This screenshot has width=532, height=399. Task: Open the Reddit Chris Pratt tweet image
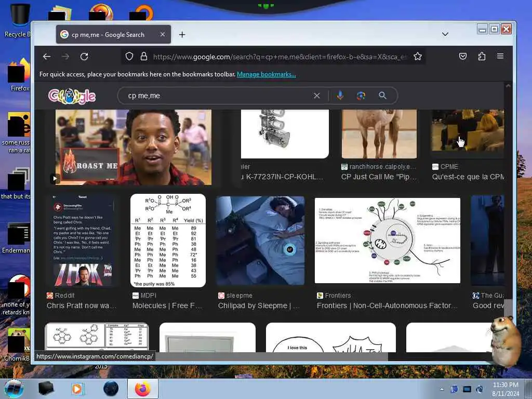[x=83, y=241]
